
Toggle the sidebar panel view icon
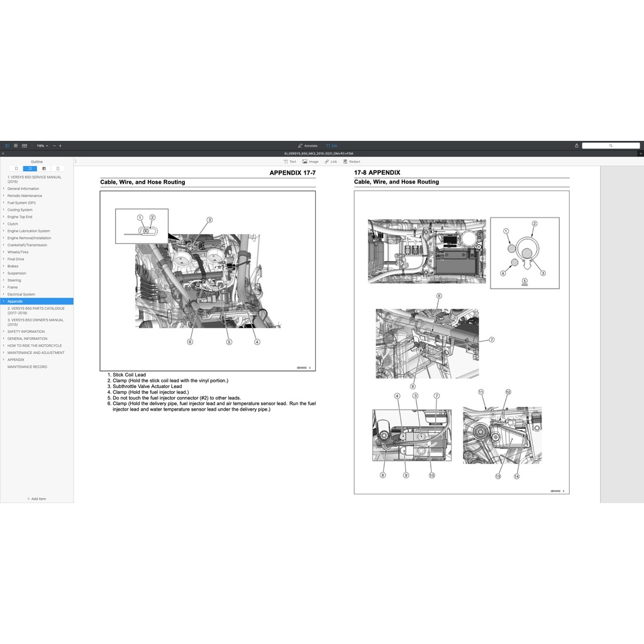click(x=8, y=145)
